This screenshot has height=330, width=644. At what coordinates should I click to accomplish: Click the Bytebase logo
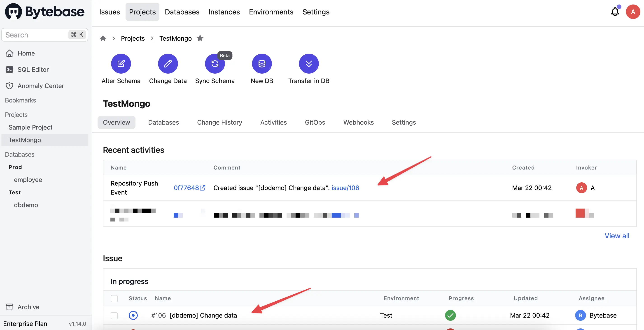(x=45, y=12)
